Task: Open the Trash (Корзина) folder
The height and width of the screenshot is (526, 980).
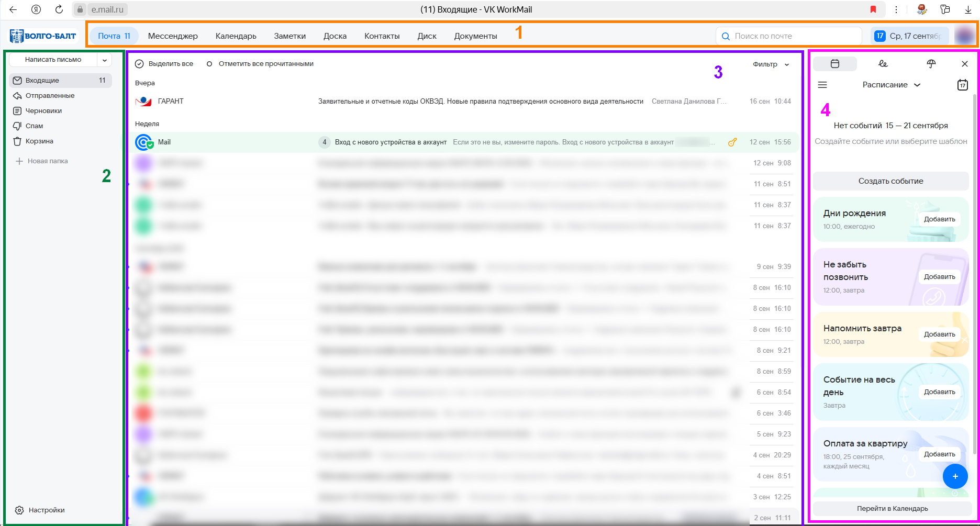Action: point(39,141)
